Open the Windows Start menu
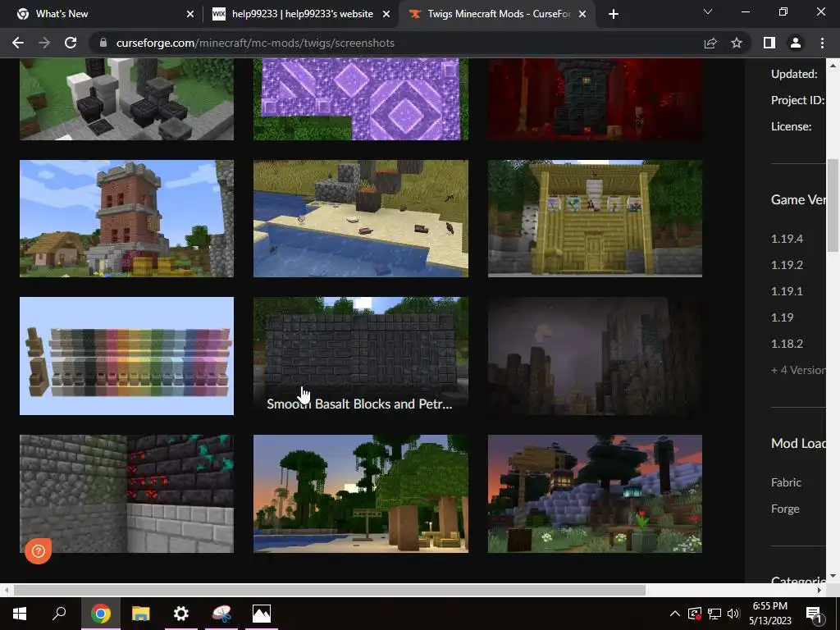840x630 pixels. click(x=20, y=614)
